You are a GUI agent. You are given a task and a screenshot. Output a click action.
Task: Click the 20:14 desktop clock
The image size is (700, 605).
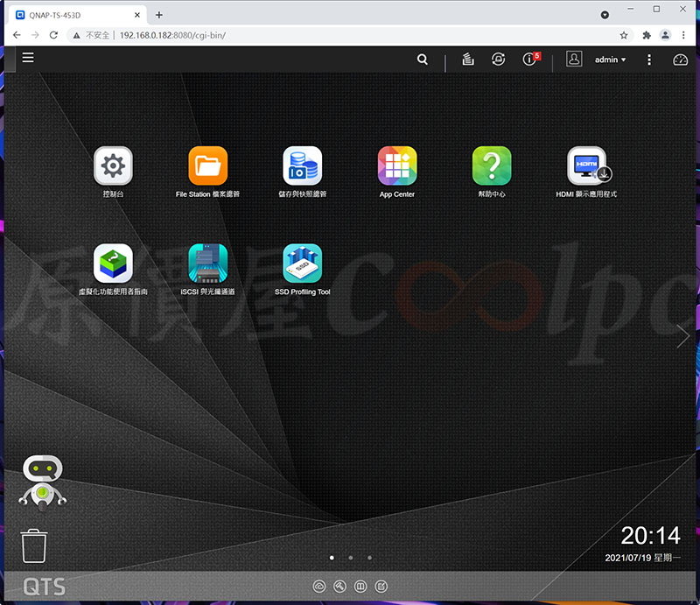(x=650, y=535)
